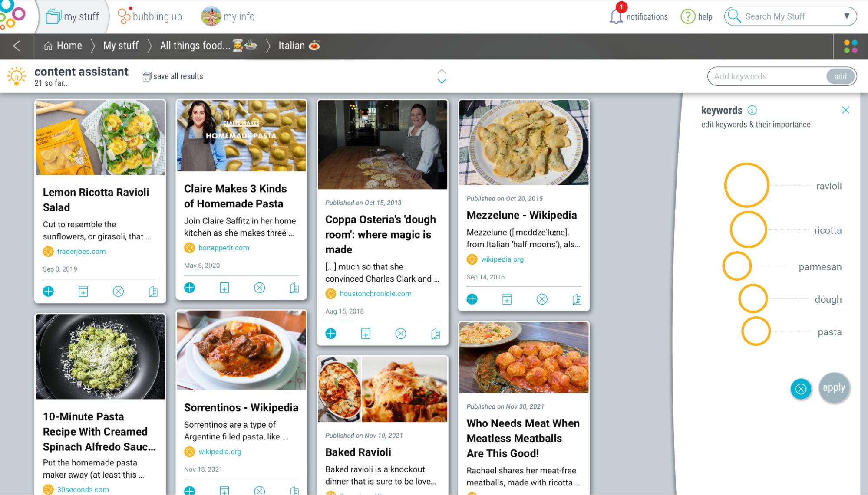Go to My stuff breadcrumb
This screenshot has width=868, height=495.
[x=121, y=46]
